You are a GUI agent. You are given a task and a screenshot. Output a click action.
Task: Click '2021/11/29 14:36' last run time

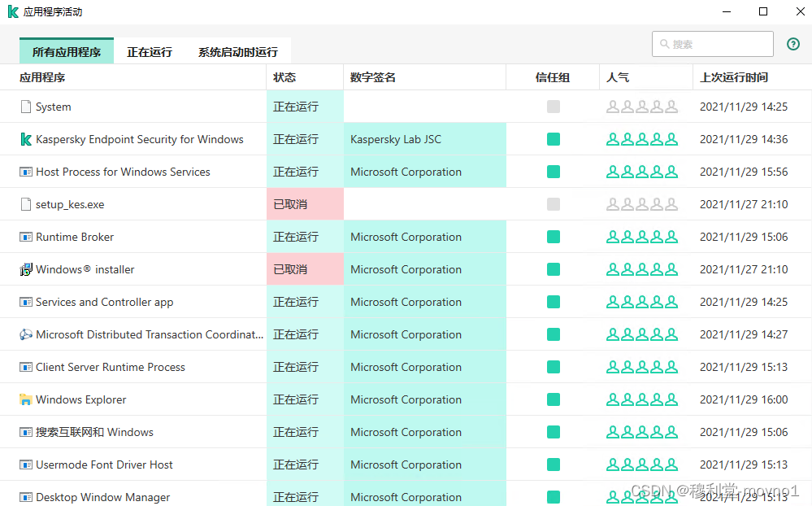click(x=744, y=139)
